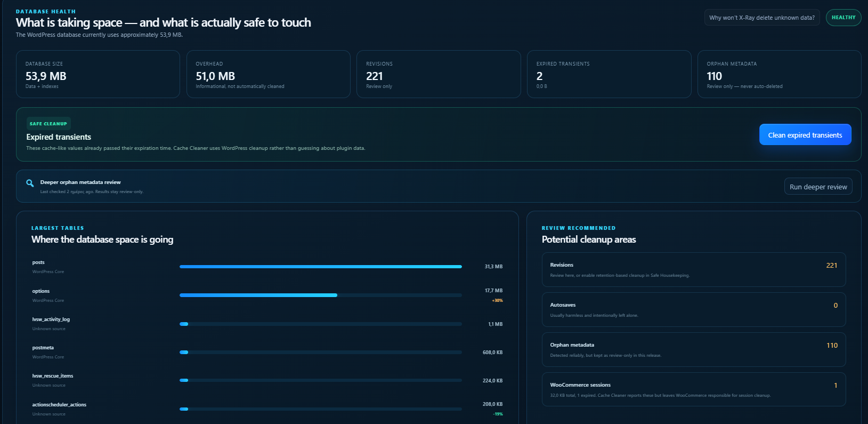Click the postmeta table usage bar
The height and width of the screenshot is (424, 868).
(x=321, y=352)
